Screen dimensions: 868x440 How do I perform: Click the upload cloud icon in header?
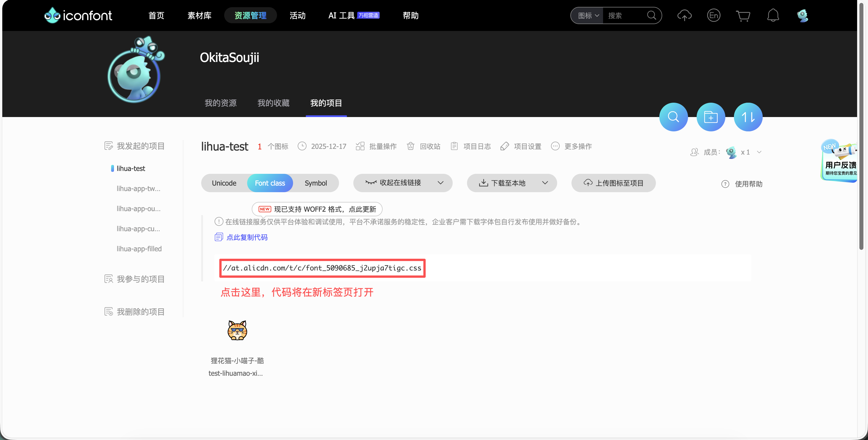[684, 15]
